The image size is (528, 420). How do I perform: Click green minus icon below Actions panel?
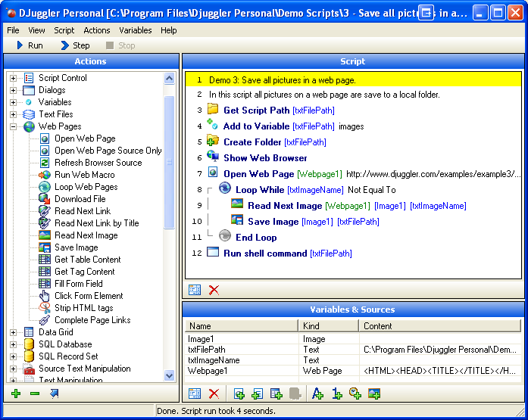click(x=35, y=394)
